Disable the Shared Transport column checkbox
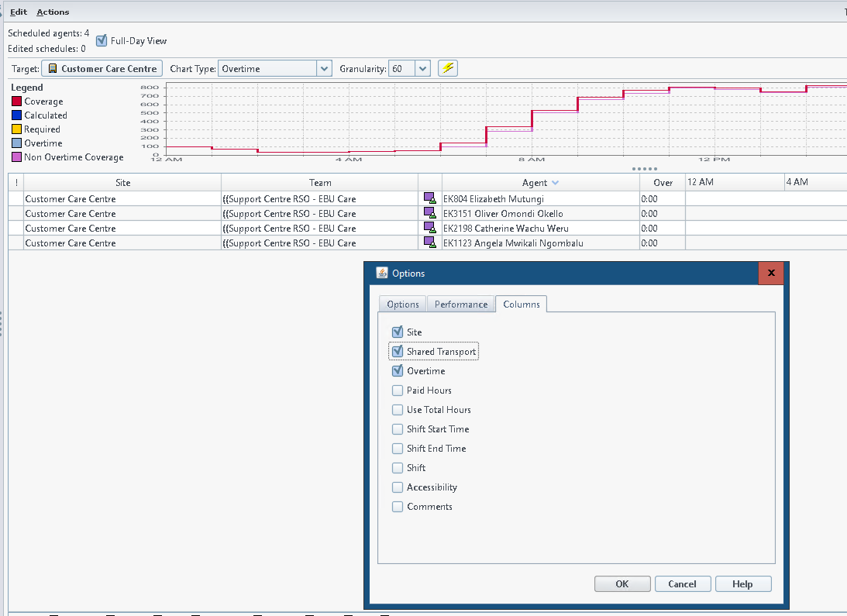This screenshot has height=616, width=847. click(398, 351)
